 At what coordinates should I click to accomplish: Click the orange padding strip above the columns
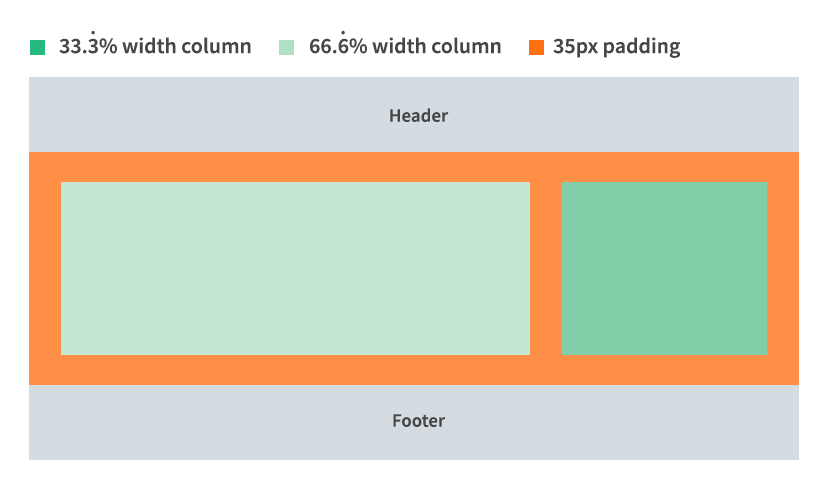coord(414,166)
